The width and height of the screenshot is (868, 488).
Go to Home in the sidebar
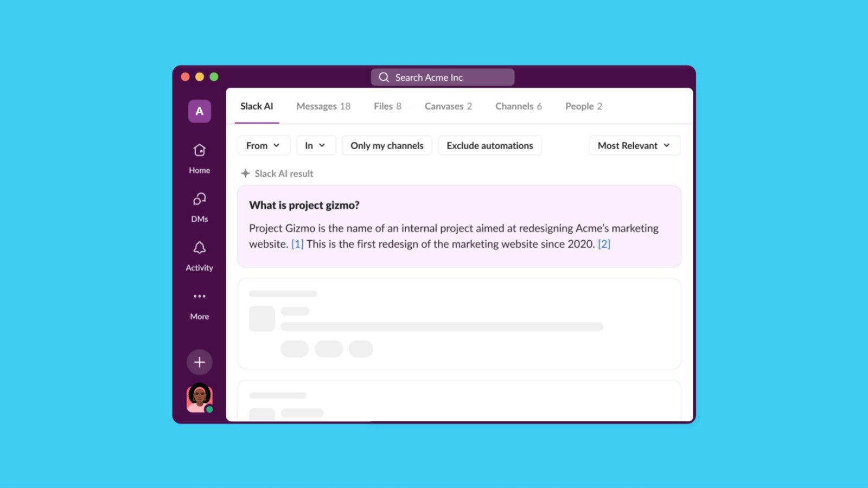[x=199, y=158]
